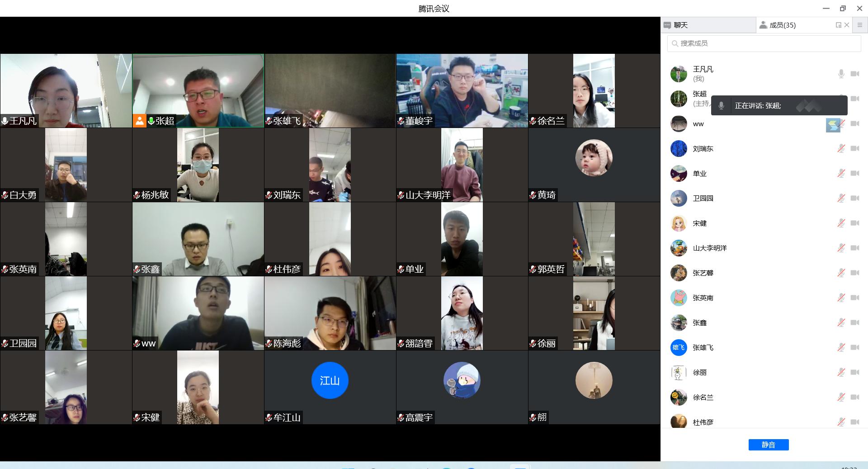This screenshot has height=469, width=868.
Task: Click the 江山 avatar in 牟江山's tile
Action: [x=330, y=380]
